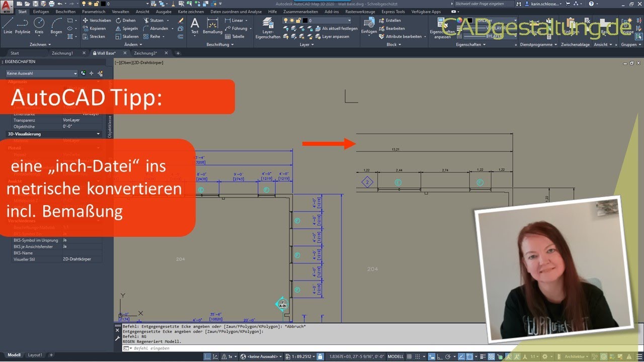Select the Text annotation tool
Viewport: 644px width, 362px height.
[x=195, y=26]
